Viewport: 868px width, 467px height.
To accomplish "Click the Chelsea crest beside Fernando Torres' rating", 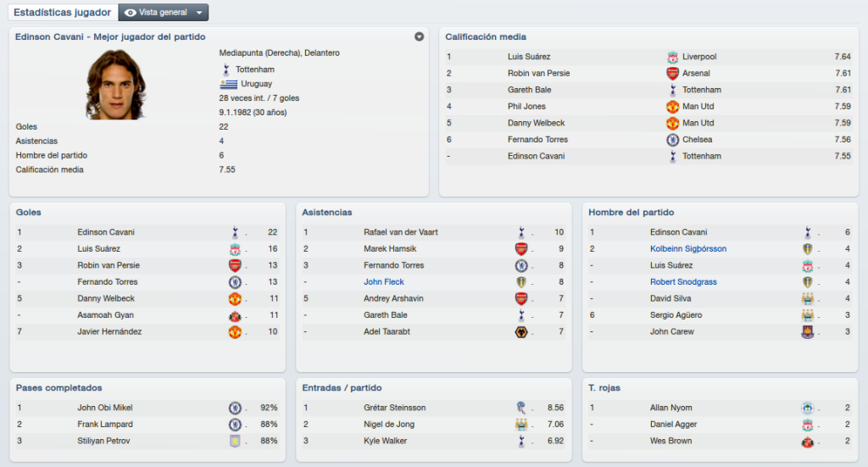I will [x=672, y=140].
